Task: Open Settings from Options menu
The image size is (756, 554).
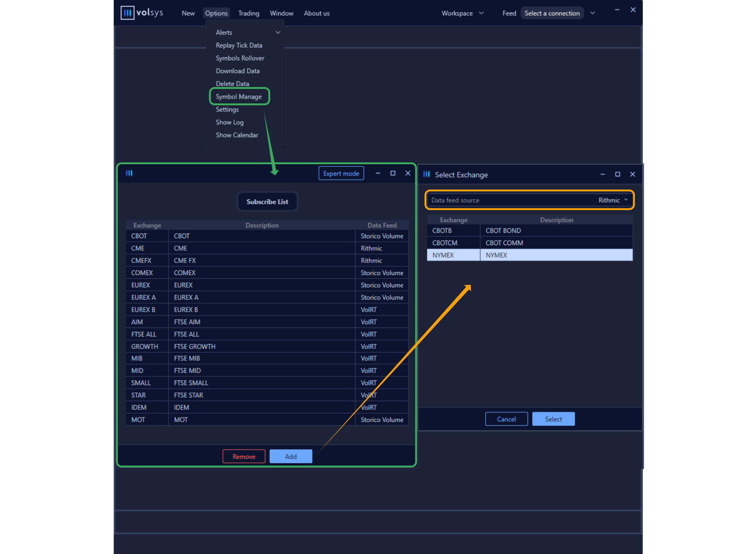Action: coord(227,109)
